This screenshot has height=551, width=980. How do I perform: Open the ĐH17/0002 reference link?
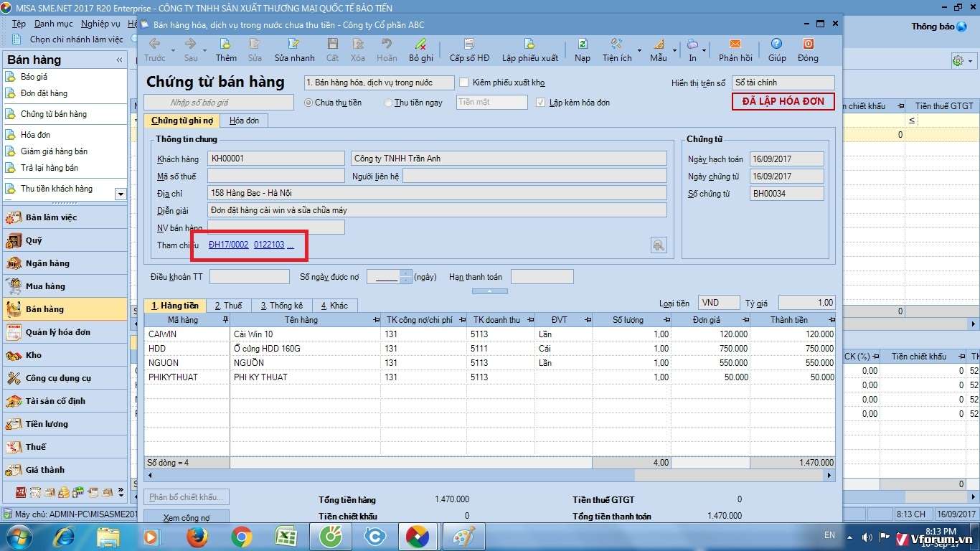[228, 245]
